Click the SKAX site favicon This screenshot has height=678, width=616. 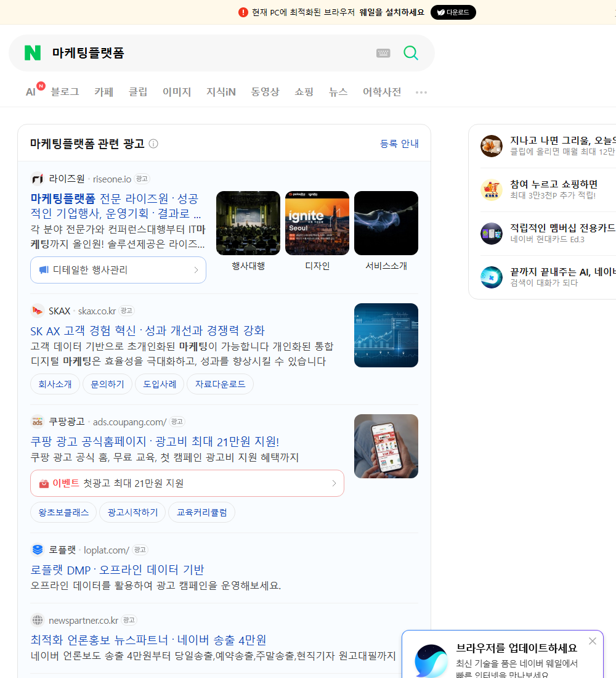[38, 311]
